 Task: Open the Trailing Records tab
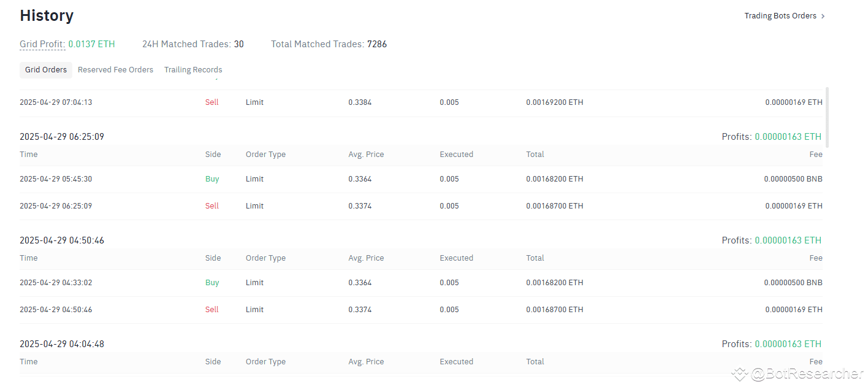tap(193, 70)
